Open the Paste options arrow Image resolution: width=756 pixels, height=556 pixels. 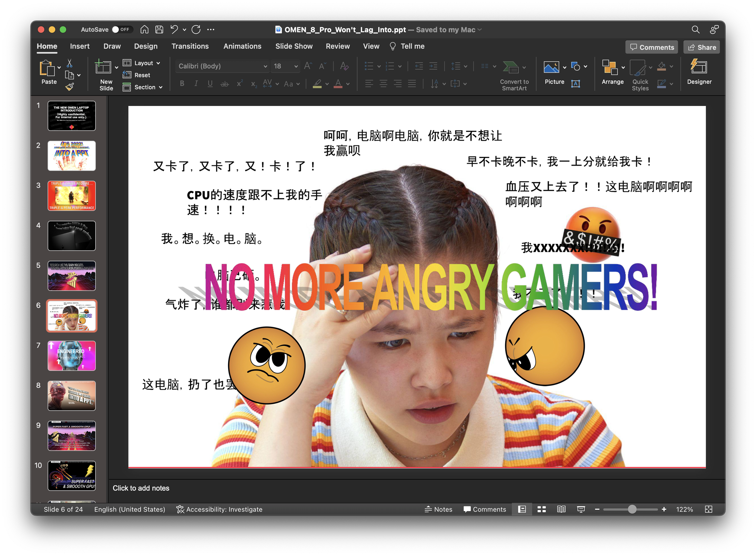coord(59,67)
